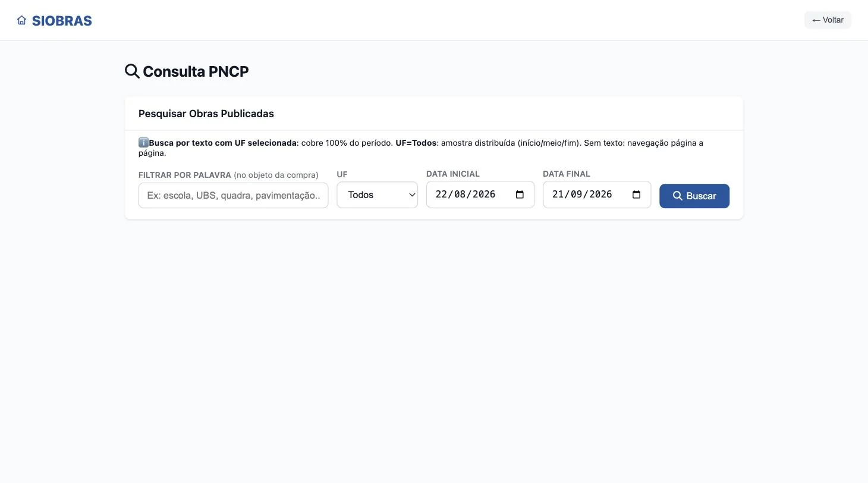Click the DATA INICIAL label
Viewport: 868px width, 483px height.
[453, 174]
